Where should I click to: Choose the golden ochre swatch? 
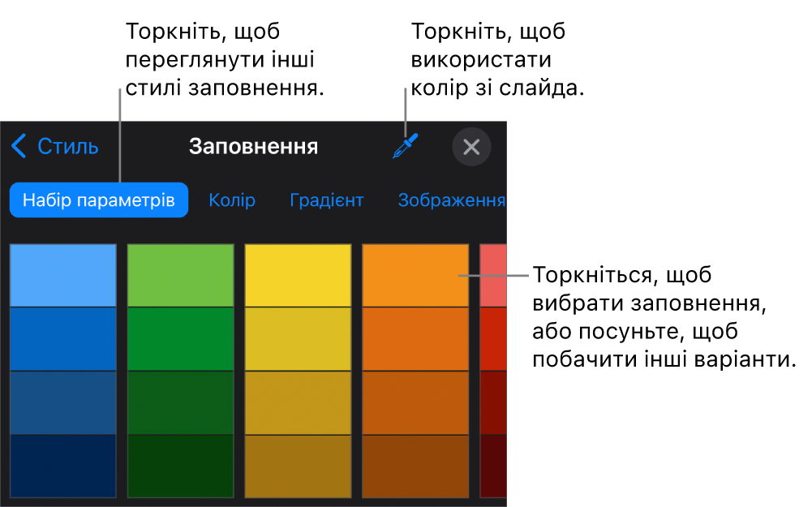(x=299, y=402)
